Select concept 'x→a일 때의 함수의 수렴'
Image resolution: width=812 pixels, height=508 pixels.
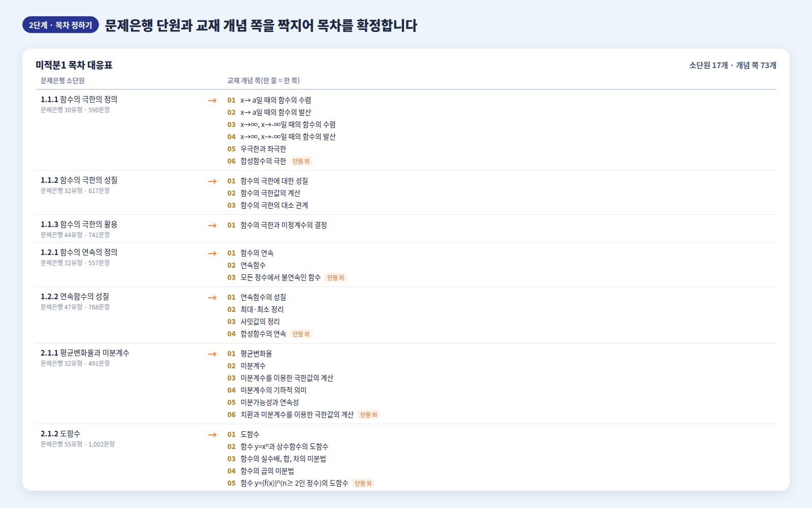pyautogui.click(x=276, y=100)
